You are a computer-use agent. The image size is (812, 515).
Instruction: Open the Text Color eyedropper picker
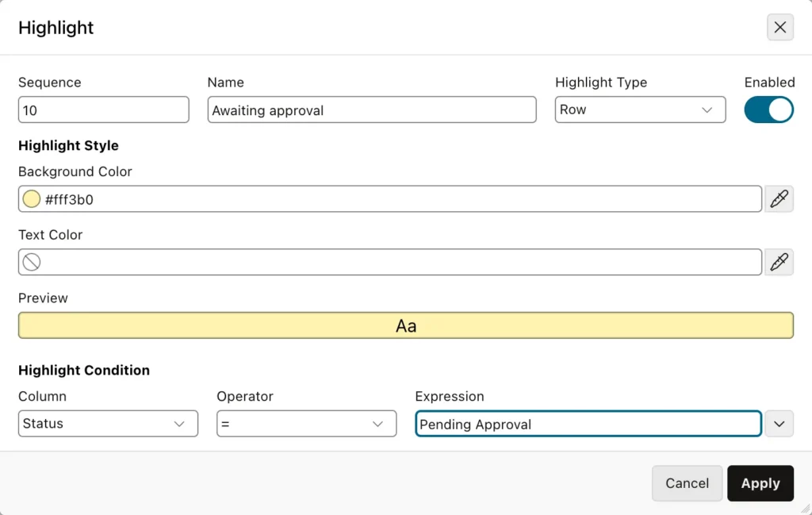[x=779, y=262]
